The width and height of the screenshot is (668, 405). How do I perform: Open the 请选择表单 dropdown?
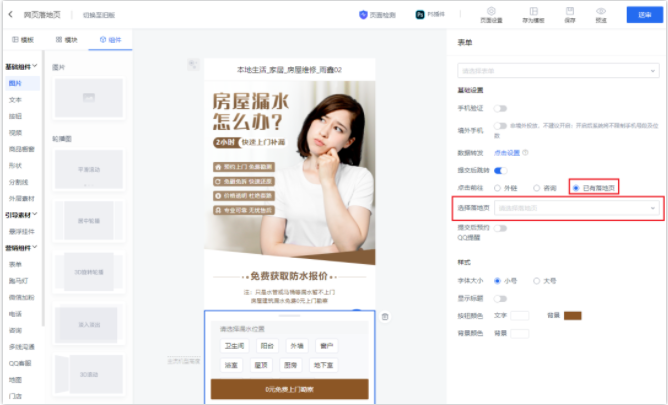click(559, 71)
